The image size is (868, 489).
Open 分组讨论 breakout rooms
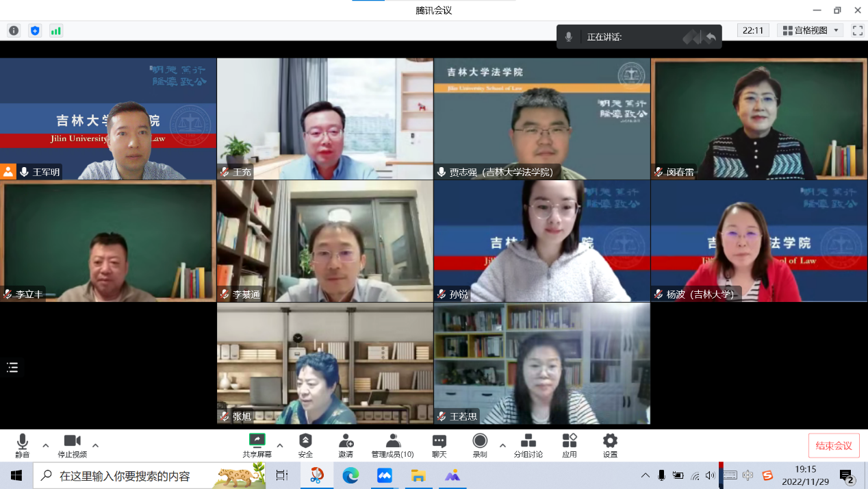tap(528, 442)
